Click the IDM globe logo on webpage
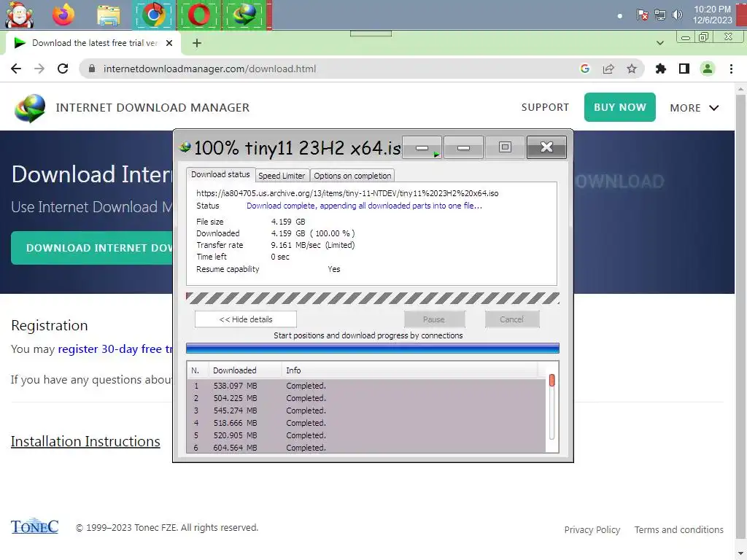 (x=30, y=108)
